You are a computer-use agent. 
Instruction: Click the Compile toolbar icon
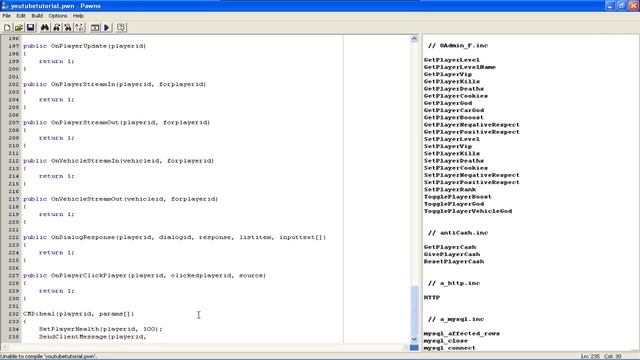point(95,27)
